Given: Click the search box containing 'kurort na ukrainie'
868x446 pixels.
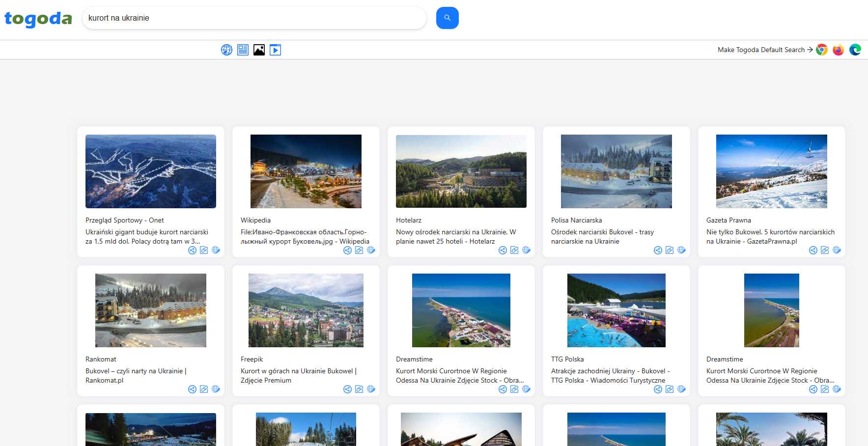Looking at the screenshot, I should pos(254,18).
